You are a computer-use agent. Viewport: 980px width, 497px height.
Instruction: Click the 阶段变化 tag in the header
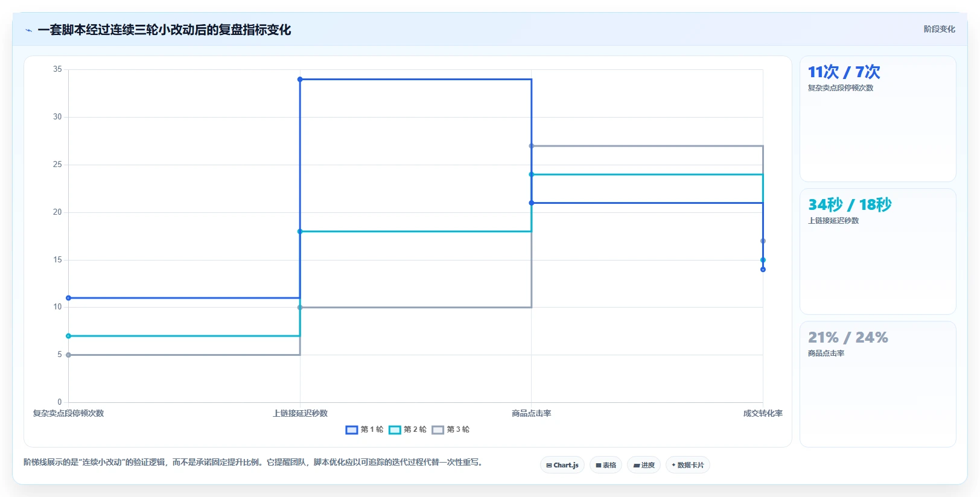pyautogui.click(x=939, y=29)
